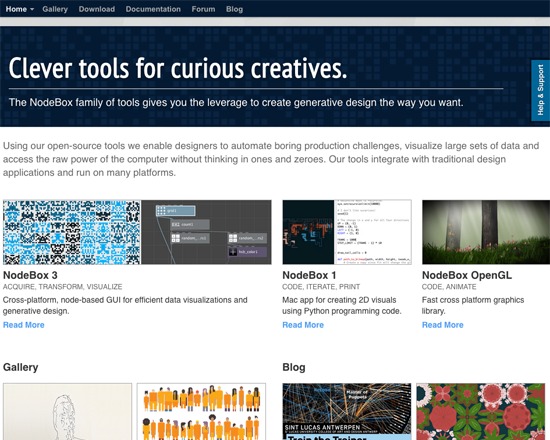The height and width of the screenshot is (440, 550).
Task: Click the 'Clever tools for curious creatives.' headline
Action: [178, 68]
